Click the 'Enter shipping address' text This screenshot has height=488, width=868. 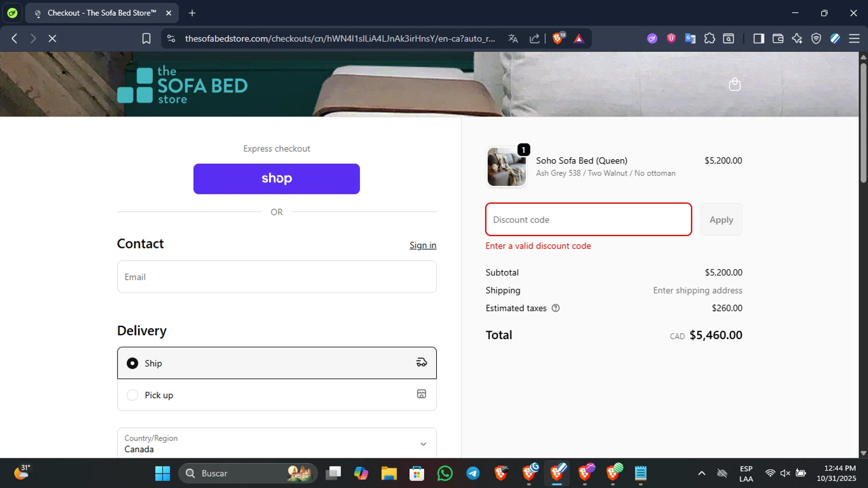(x=698, y=291)
